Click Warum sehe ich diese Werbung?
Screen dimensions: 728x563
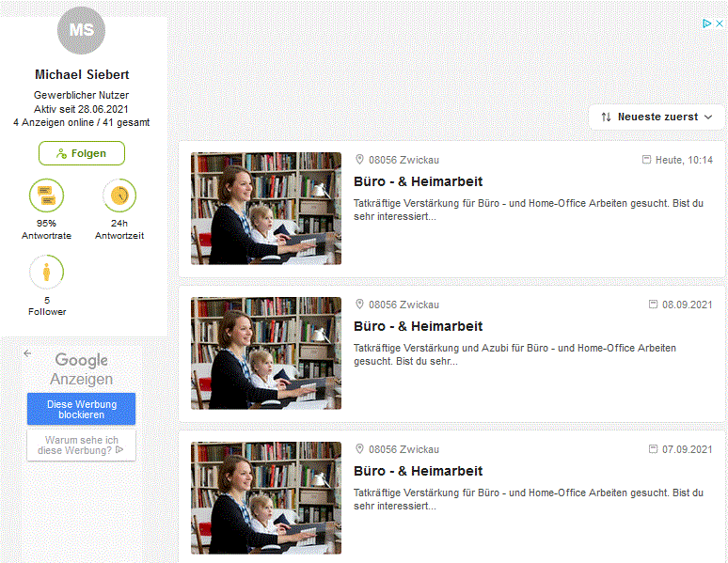(81, 446)
